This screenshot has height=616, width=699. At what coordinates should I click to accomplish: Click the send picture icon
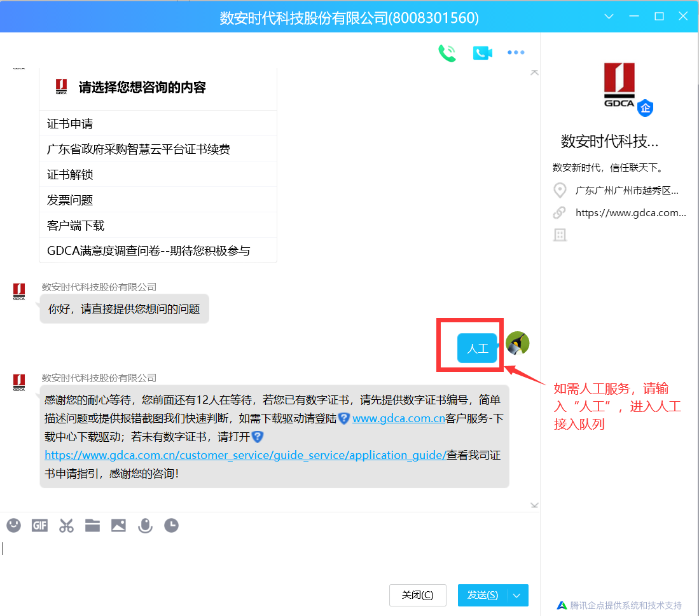tap(118, 526)
